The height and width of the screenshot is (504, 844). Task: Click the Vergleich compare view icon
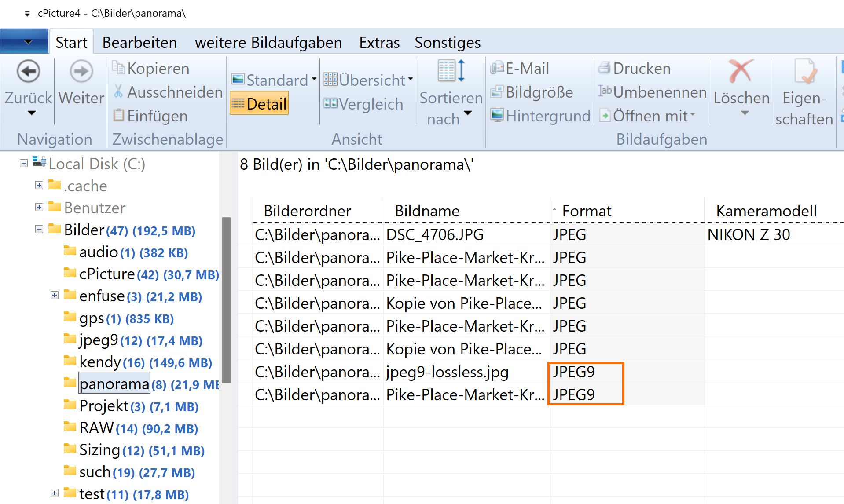point(330,104)
